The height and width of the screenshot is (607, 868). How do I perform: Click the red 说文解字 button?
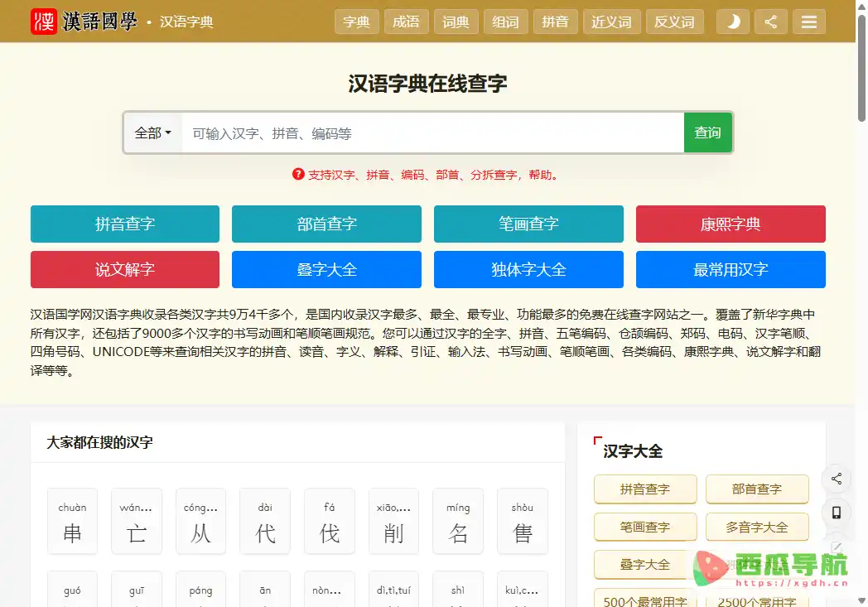coord(125,269)
